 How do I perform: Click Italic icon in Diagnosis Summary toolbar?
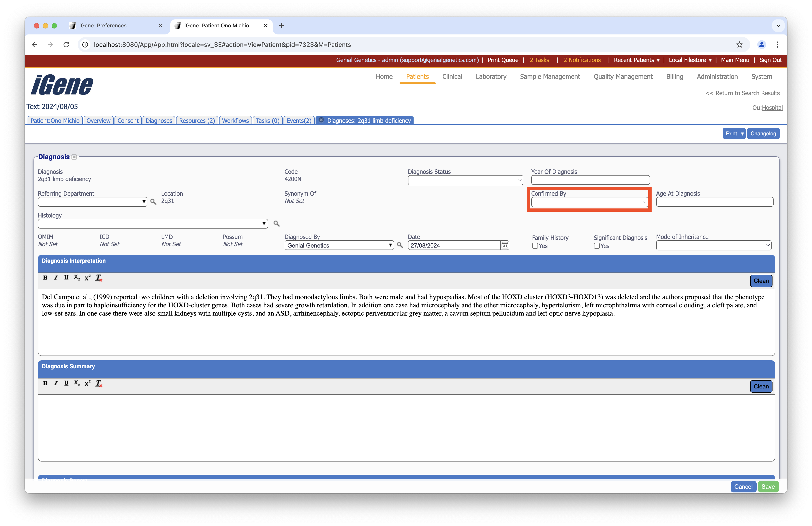[56, 383]
